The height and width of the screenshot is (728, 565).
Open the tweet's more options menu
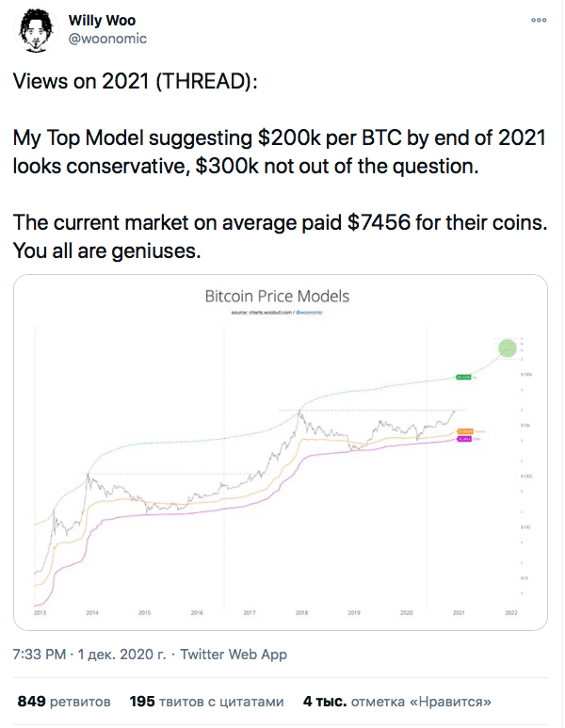coord(539,20)
